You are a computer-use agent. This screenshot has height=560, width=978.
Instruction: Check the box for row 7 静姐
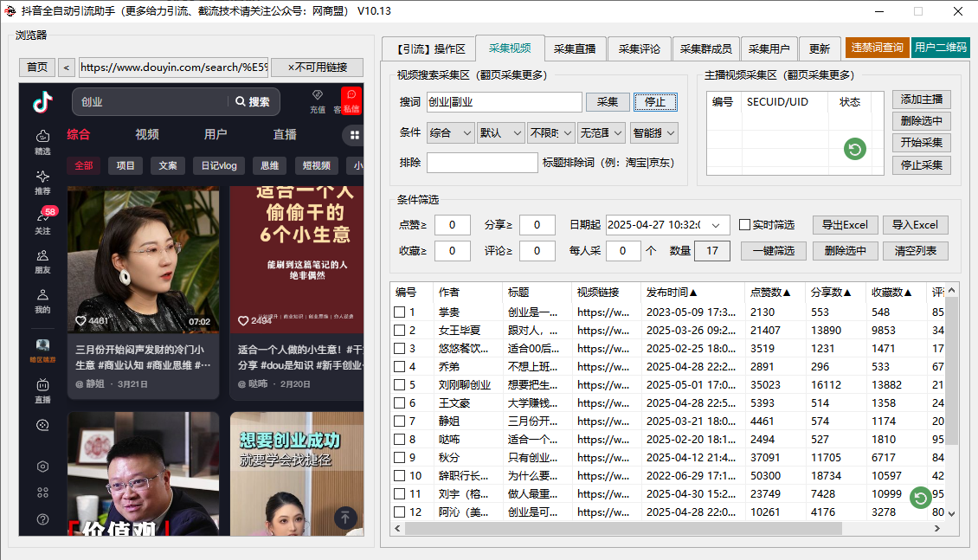pos(399,421)
